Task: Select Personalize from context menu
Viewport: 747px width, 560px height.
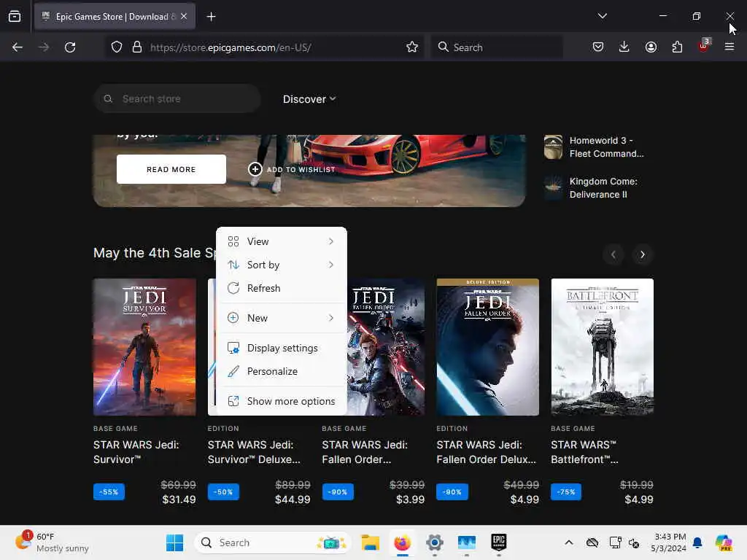Action: click(281, 371)
